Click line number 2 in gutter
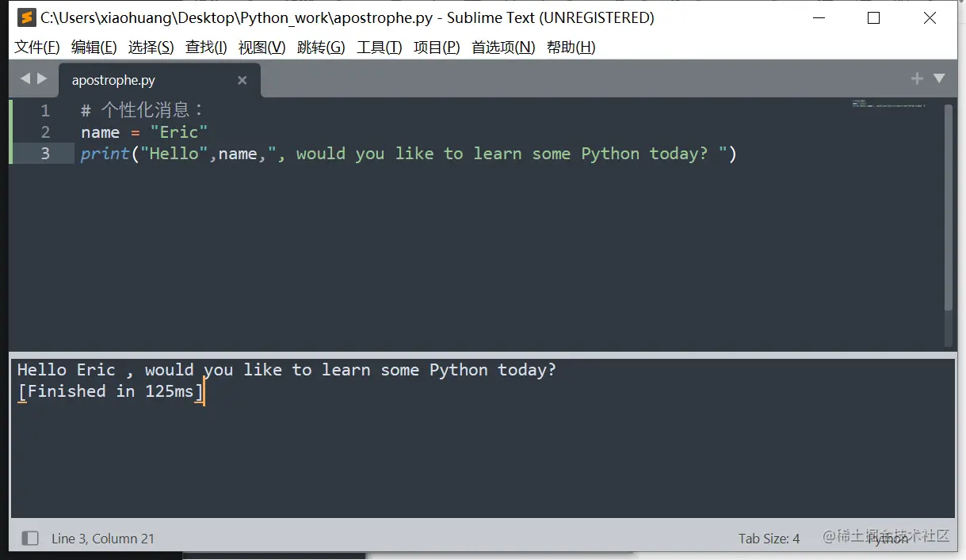The height and width of the screenshot is (560, 966). [x=45, y=132]
